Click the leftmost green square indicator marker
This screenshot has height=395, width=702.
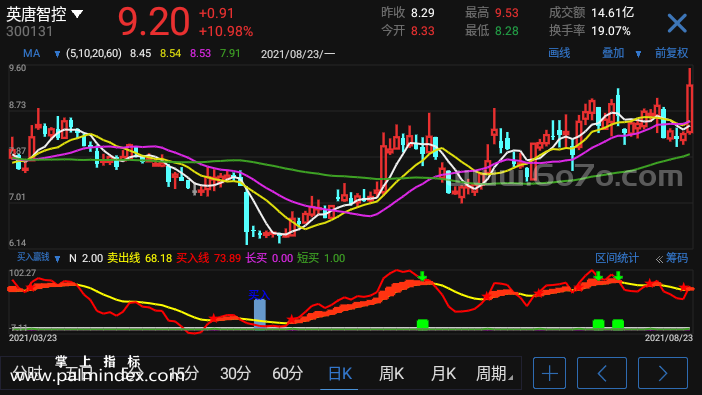click(422, 324)
